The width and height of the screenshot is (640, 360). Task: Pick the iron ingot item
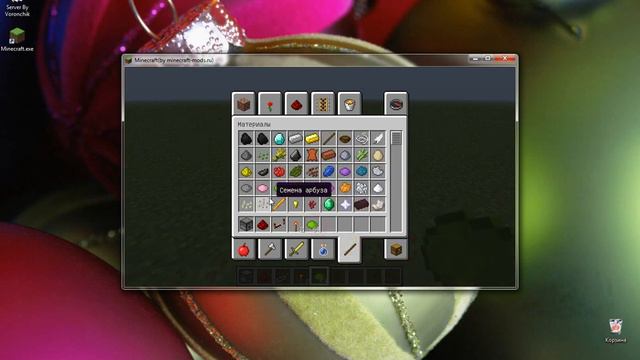[x=296, y=138]
